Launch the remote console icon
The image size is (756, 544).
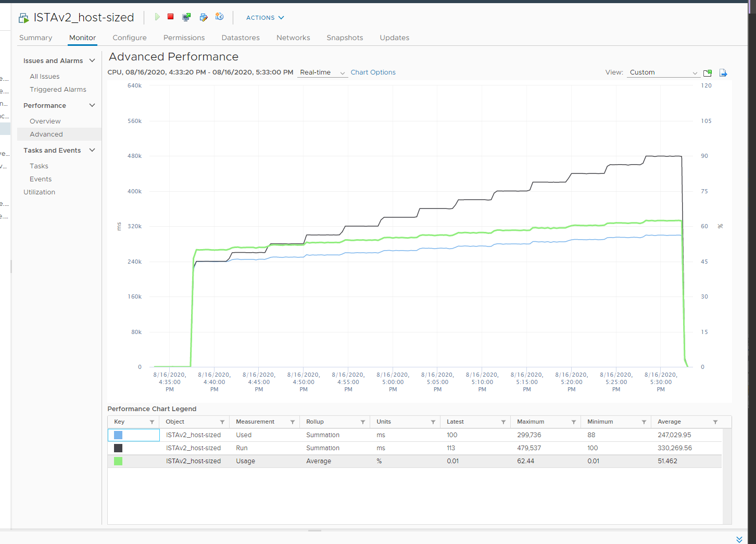coord(186,17)
